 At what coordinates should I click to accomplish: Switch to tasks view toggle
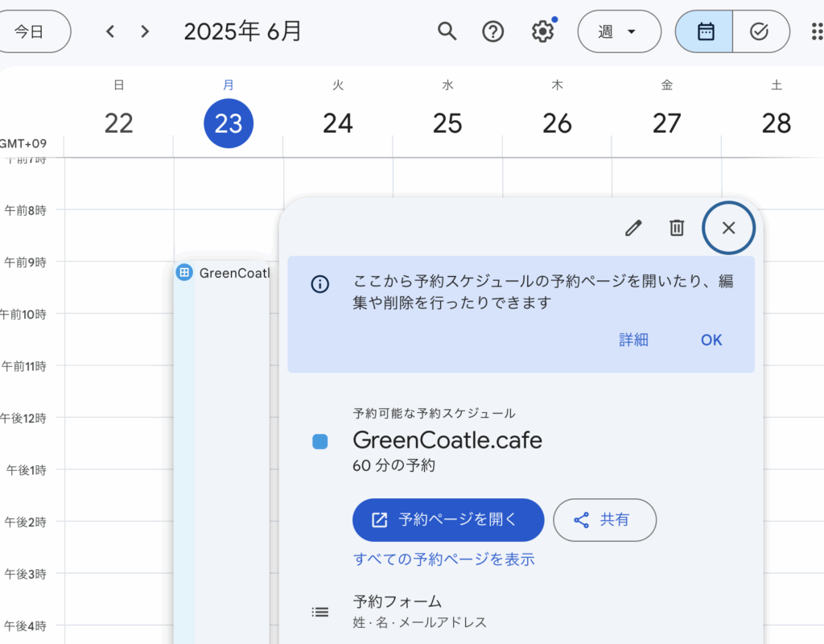coord(760,31)
